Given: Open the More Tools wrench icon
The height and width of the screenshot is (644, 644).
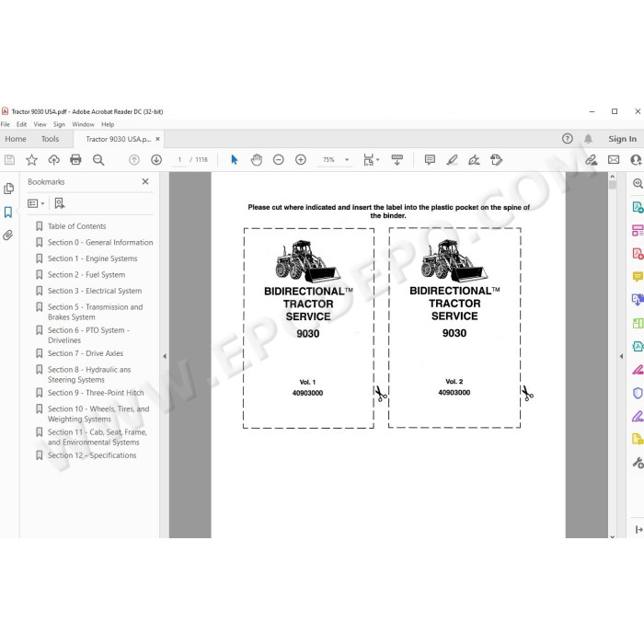Looking at the screenshot, I should (638, 463).
